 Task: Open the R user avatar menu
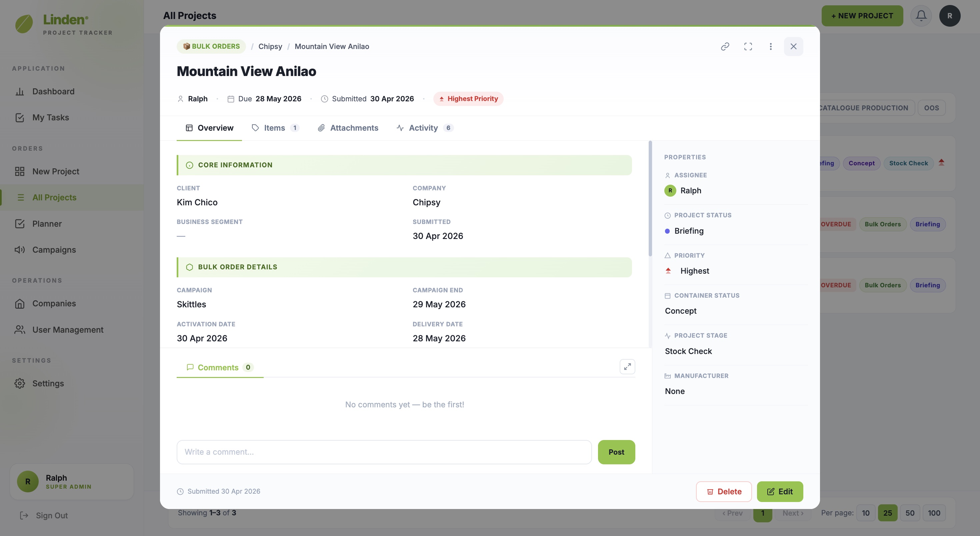point(950,16)
